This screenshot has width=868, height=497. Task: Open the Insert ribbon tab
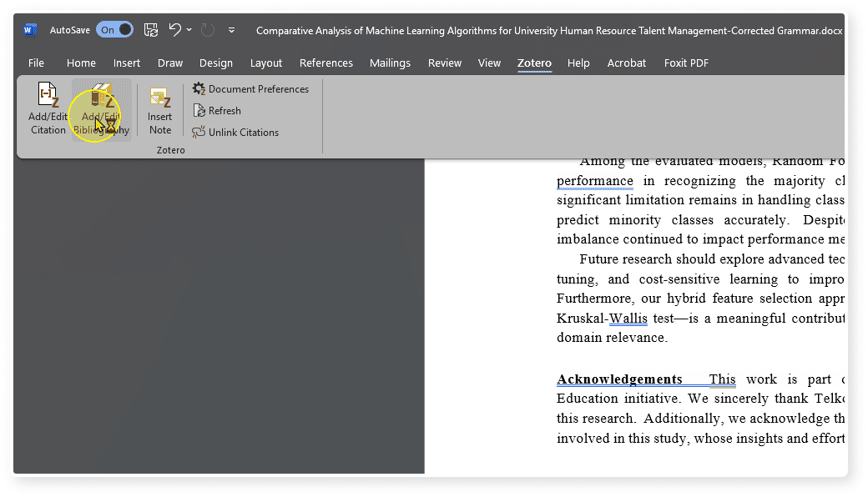127,63
